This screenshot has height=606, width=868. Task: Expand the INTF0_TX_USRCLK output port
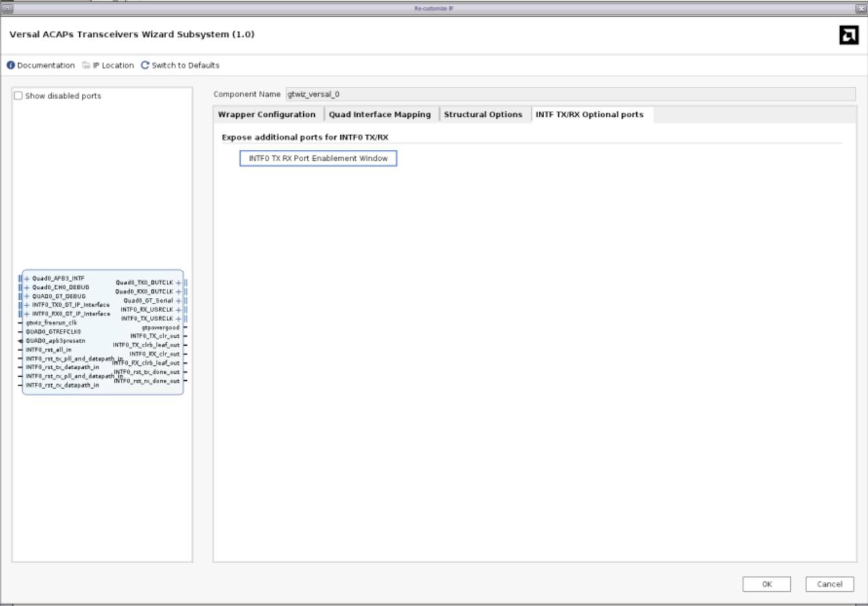coord(179,319)
